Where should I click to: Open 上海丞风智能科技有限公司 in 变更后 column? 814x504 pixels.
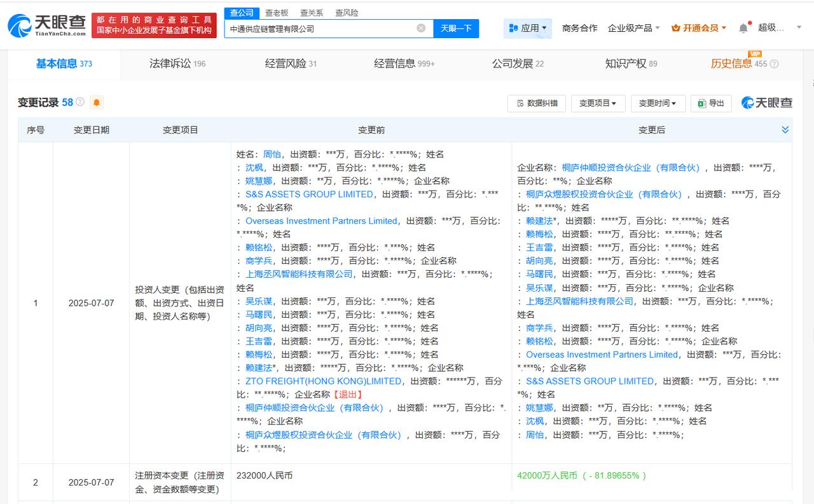(579, 301)
